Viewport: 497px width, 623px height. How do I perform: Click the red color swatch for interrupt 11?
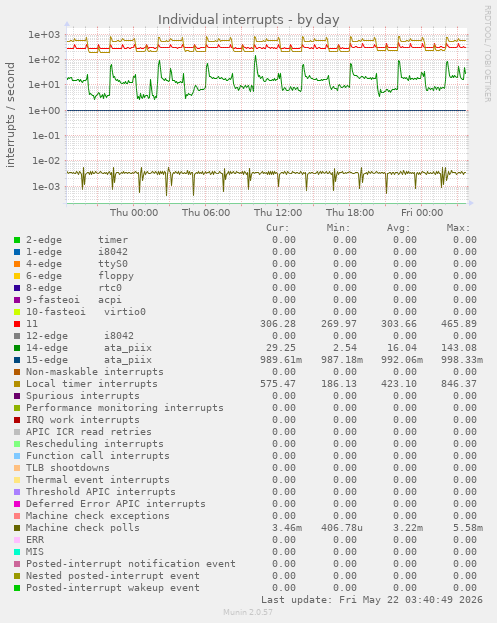17,324
